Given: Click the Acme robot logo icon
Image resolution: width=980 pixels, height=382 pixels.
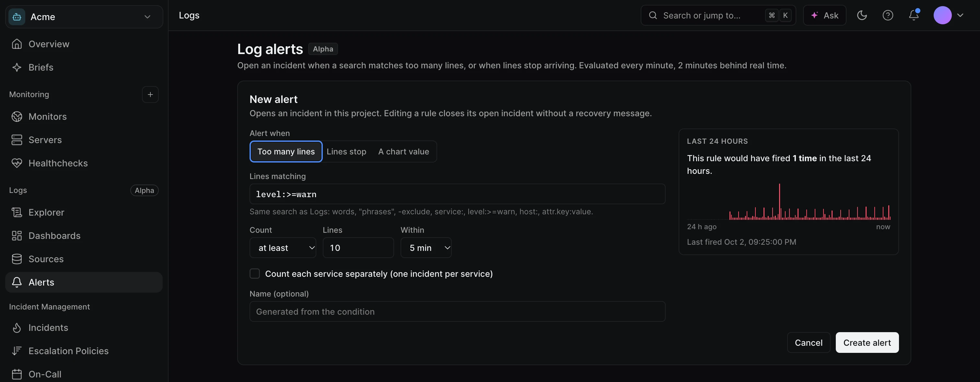Looking at the screenshot, I should (x=17, y=17).
